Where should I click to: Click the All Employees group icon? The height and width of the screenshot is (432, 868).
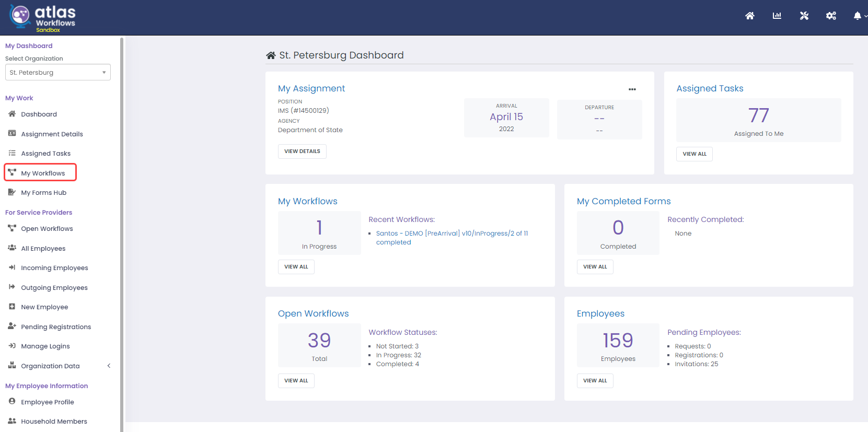[12, 248]
